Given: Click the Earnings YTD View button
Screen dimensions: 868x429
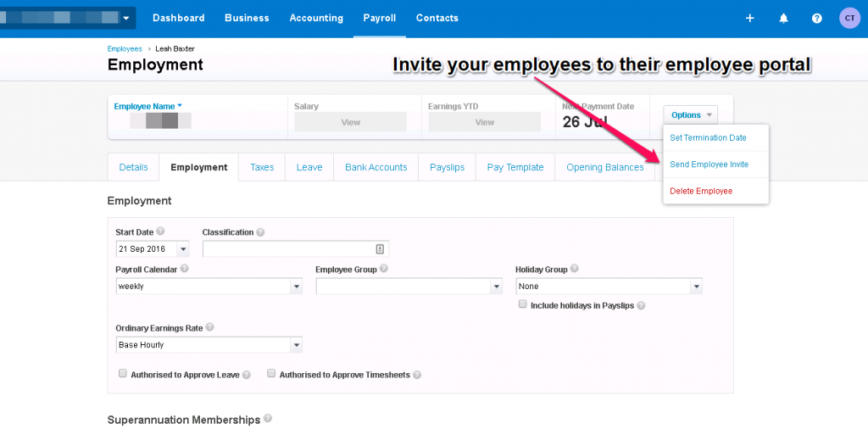Looking at the screenshot, I should (x=484, y=122).
